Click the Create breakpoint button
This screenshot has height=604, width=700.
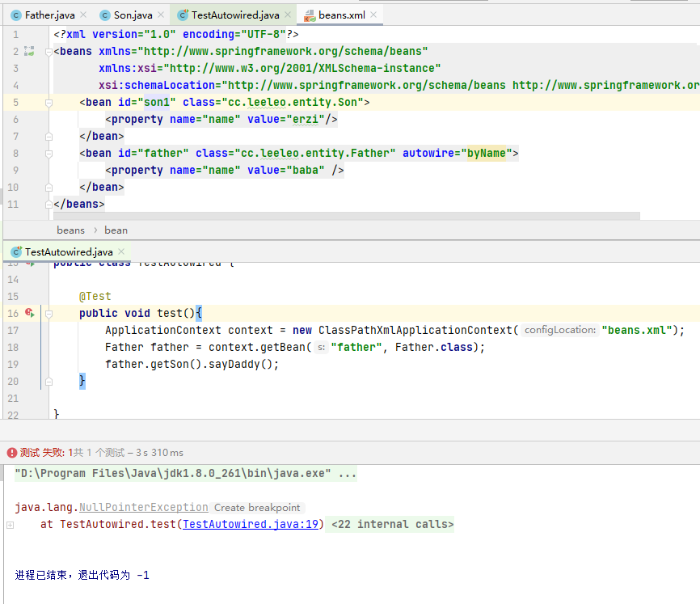257,508
